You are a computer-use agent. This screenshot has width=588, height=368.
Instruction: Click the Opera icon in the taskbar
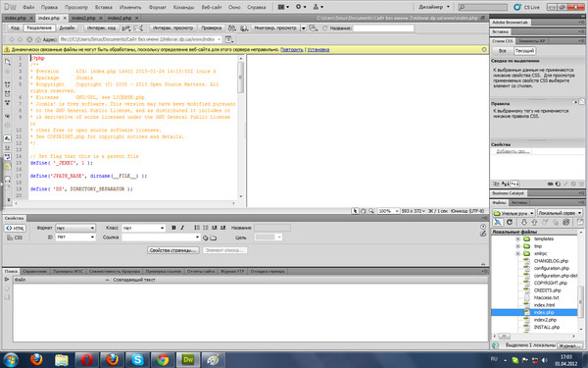(86, 360)
